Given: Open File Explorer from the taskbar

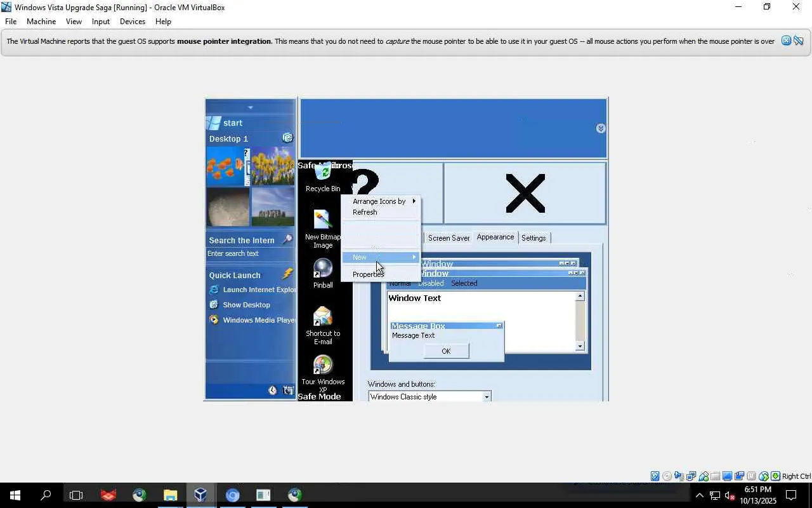Looking at the screenshot, I should [x=170, y=495].
